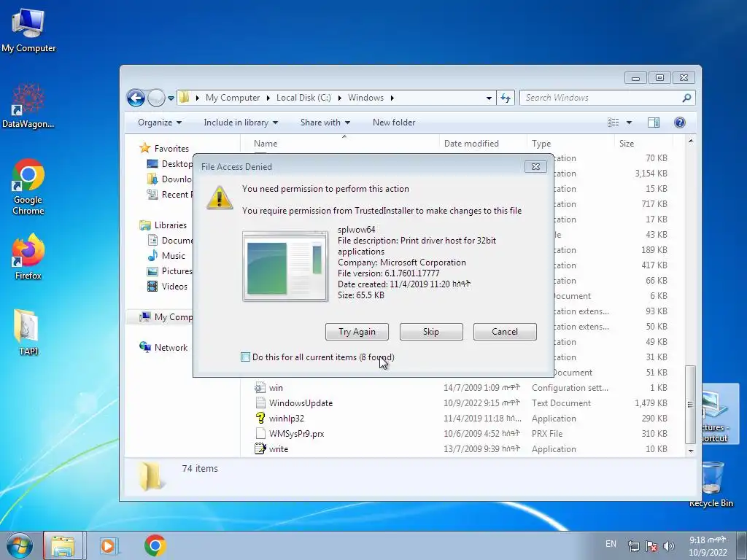Click EN language indicator in taskbar
Image resolution: width=747 pixels, height=560 pixels.
(x=611, y=544)
